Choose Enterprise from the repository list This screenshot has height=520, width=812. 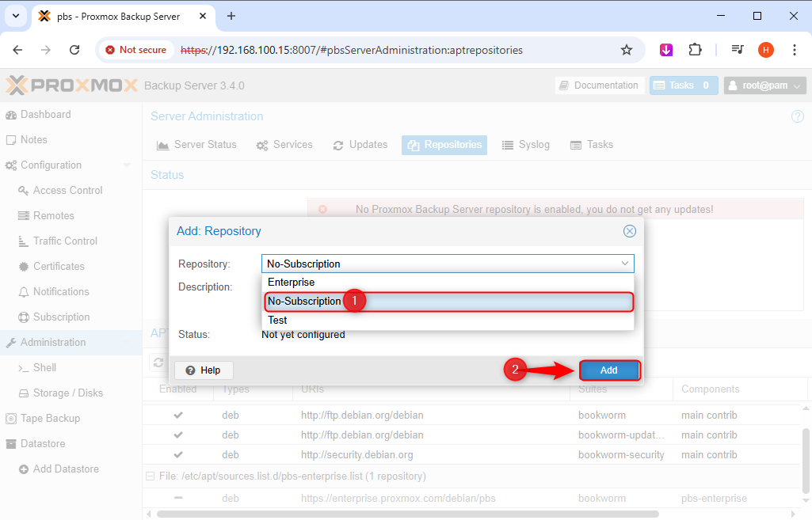[448, 282]
